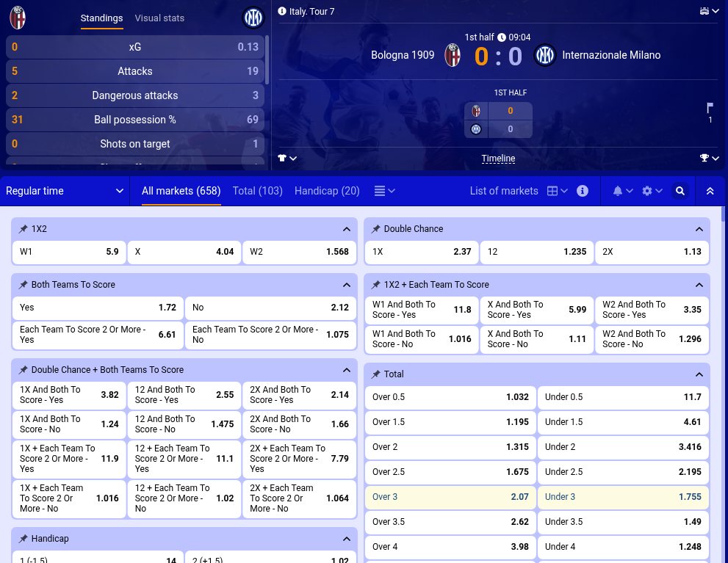This screenshot has width=728, height=563.
Task: Open the Timeline link
Action: [x=498, y=159]
